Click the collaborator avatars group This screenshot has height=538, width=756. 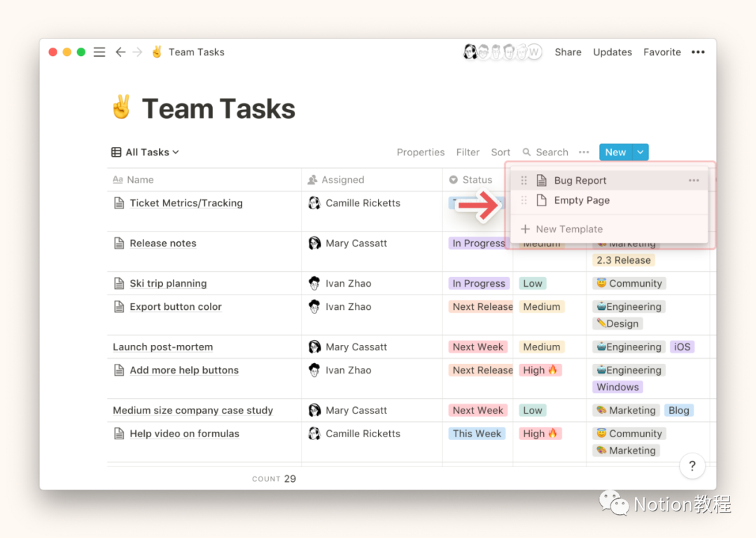[x=502, y=52]
